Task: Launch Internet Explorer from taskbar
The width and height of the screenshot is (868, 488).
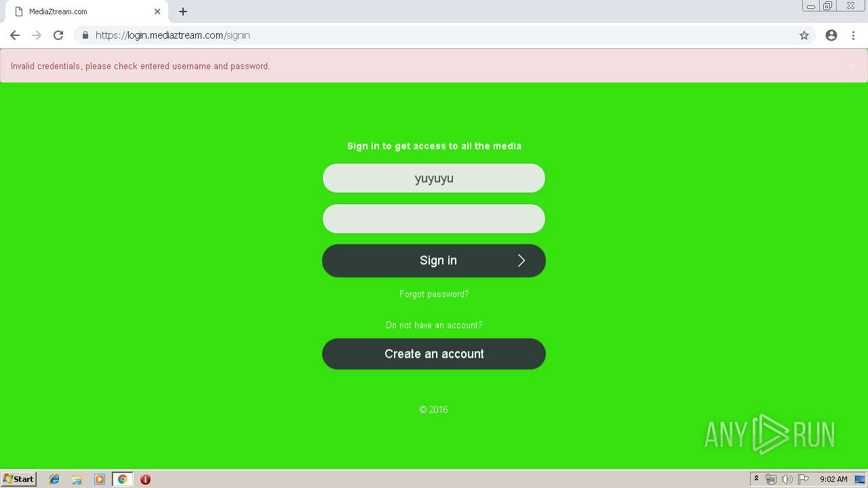Action: coord(54,479)
